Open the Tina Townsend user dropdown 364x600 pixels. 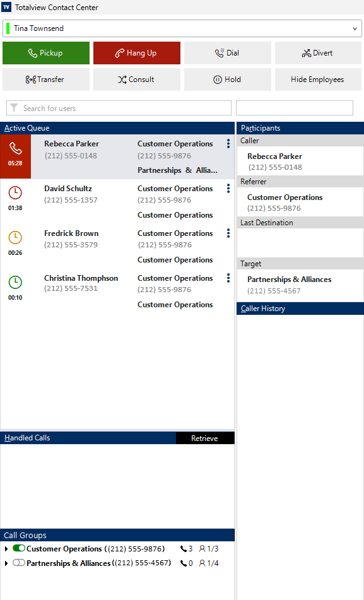coord(182,28)
